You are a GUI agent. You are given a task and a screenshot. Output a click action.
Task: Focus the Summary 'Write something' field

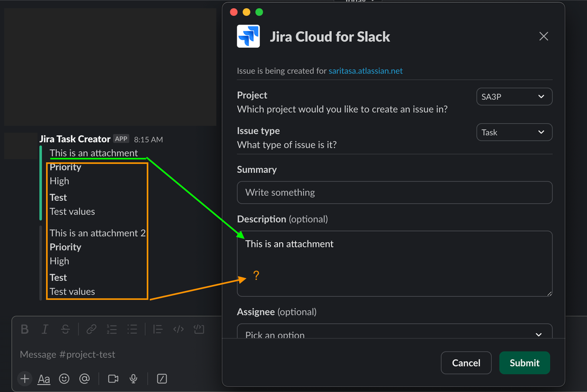click(x=395, y=192)
